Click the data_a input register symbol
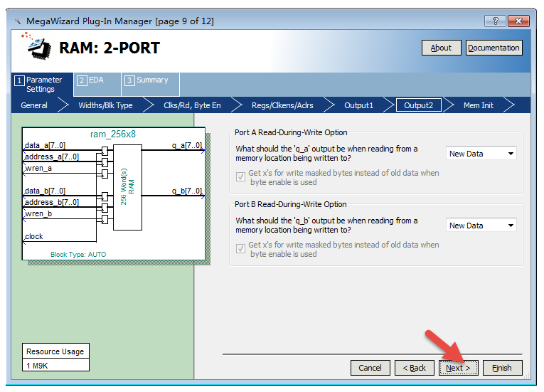544x392 pixels. coord(105,151)
